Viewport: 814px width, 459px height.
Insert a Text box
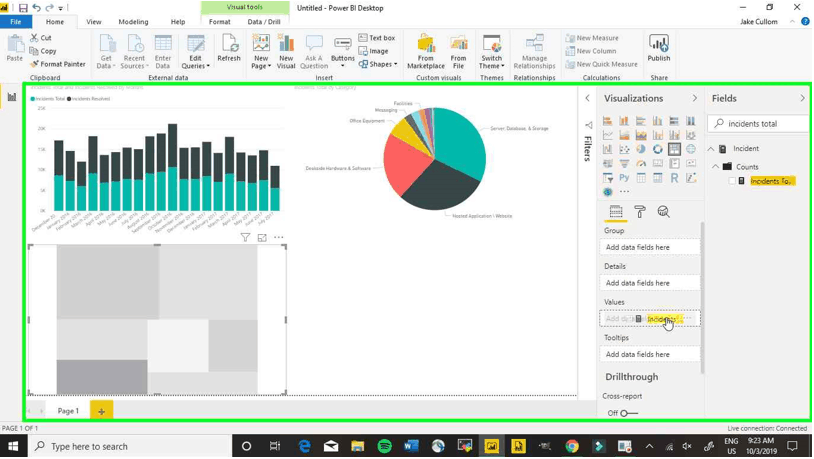click(x=377, y=38)
